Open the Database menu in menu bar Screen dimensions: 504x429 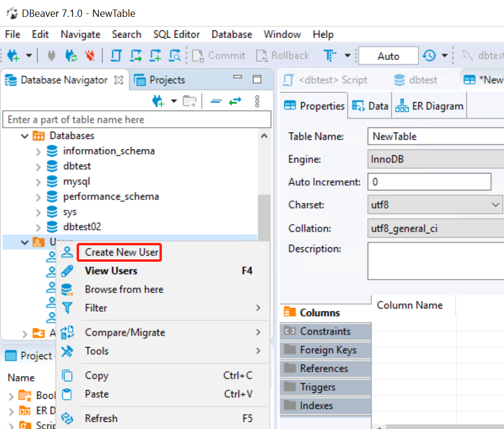point(232,34)
